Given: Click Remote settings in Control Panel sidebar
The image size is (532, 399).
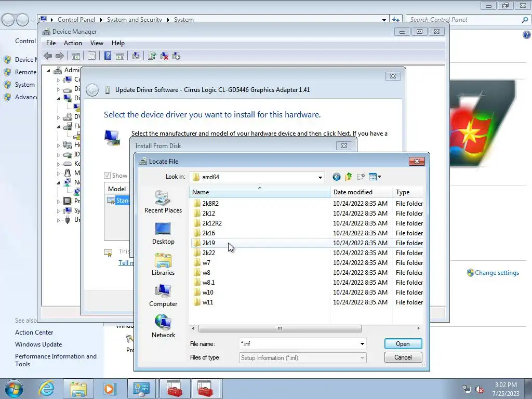Looking at the screenshot, I should point(25,72).
